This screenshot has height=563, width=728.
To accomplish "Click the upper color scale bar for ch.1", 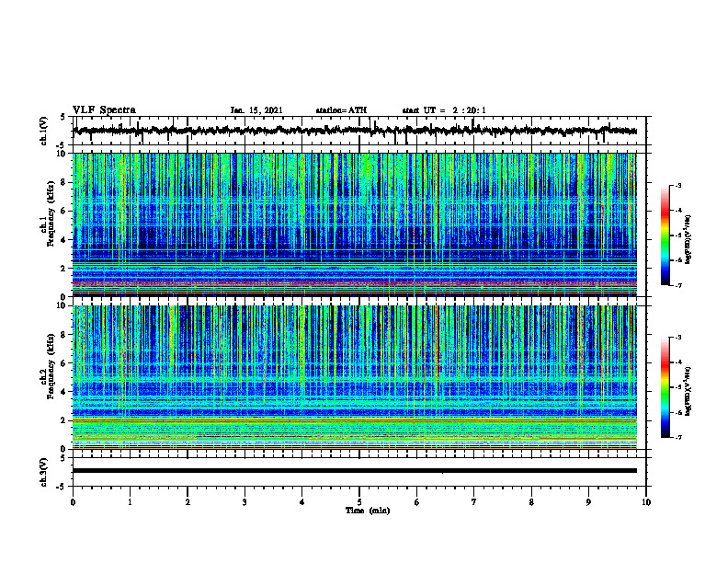I will coord(665,236).
